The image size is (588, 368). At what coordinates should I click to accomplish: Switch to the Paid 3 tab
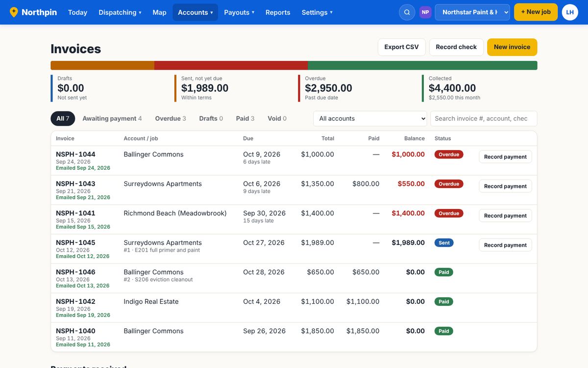245,118
